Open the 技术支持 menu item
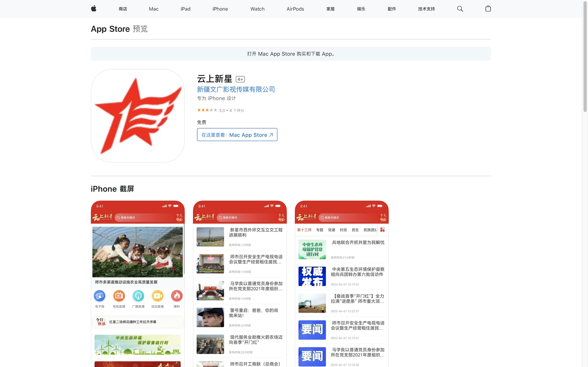Screen dimensions: 588x367 (426, 9)
